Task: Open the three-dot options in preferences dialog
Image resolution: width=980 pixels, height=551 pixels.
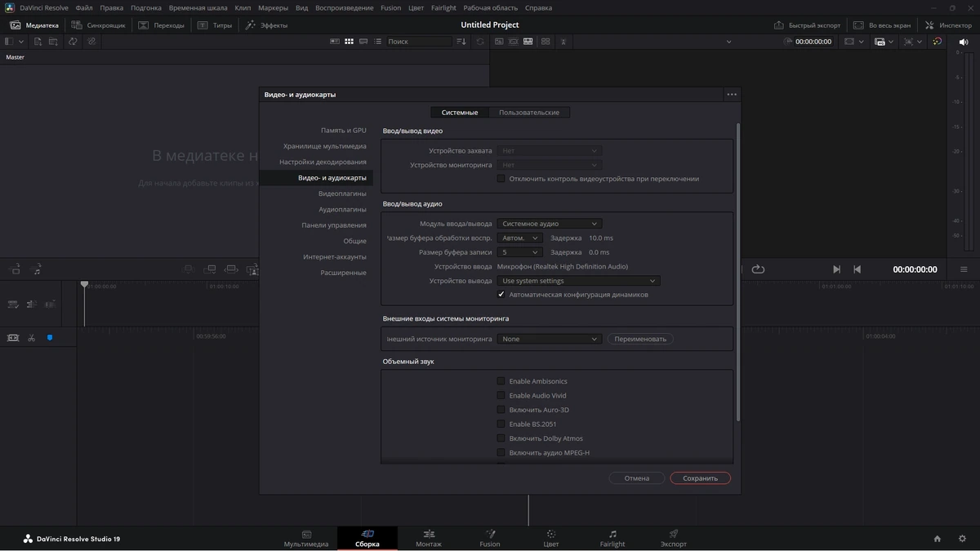Action: click(x=732, y=94)
